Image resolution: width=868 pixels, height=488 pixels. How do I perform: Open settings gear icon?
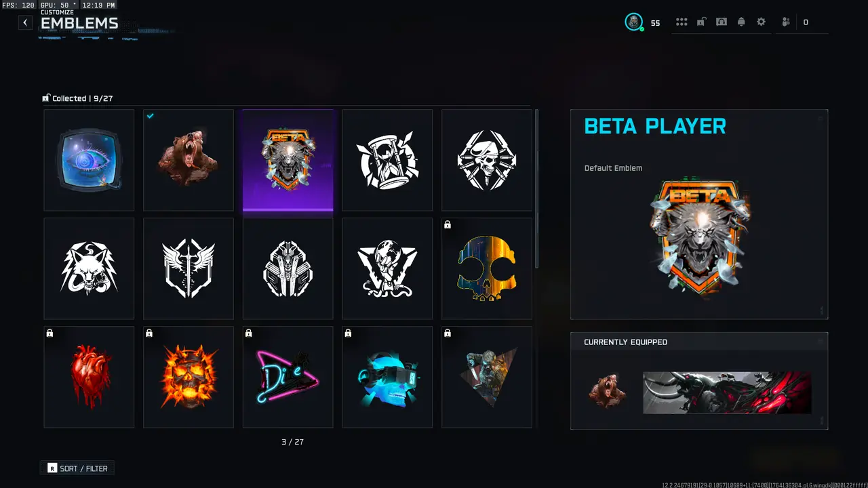coord(761,22)
